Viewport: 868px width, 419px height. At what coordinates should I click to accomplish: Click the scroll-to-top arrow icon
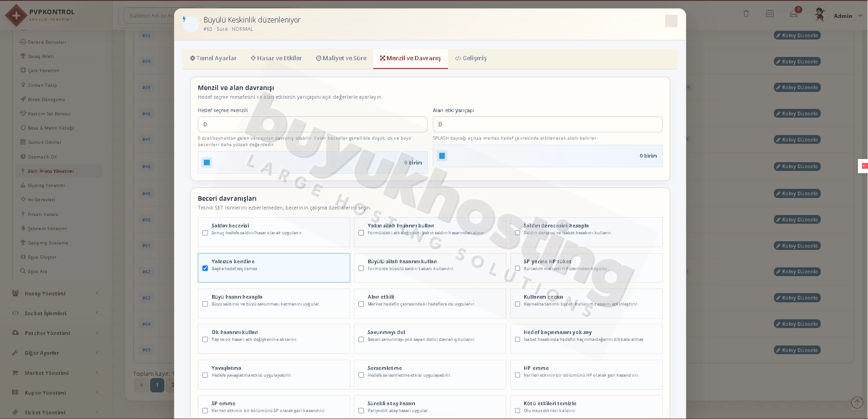857,402
